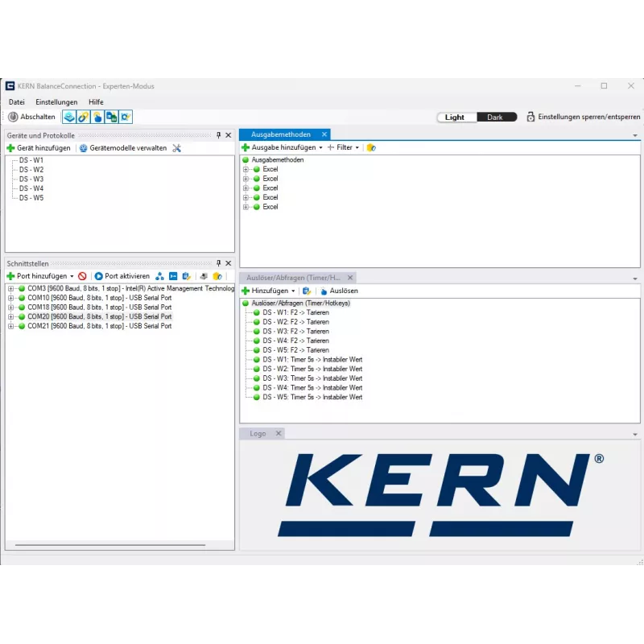Click the Auslösen button
The height and width of the screenshot is (644, 644).
[344, 291]
